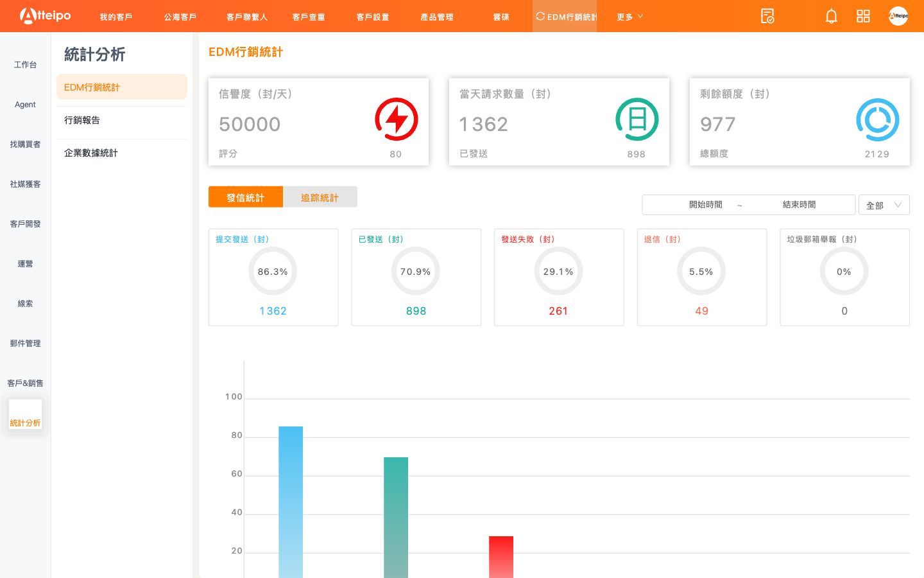Open 產品管理 in top navigation
Viewport: 924px width, 578px height.
[x=437, y=17]
